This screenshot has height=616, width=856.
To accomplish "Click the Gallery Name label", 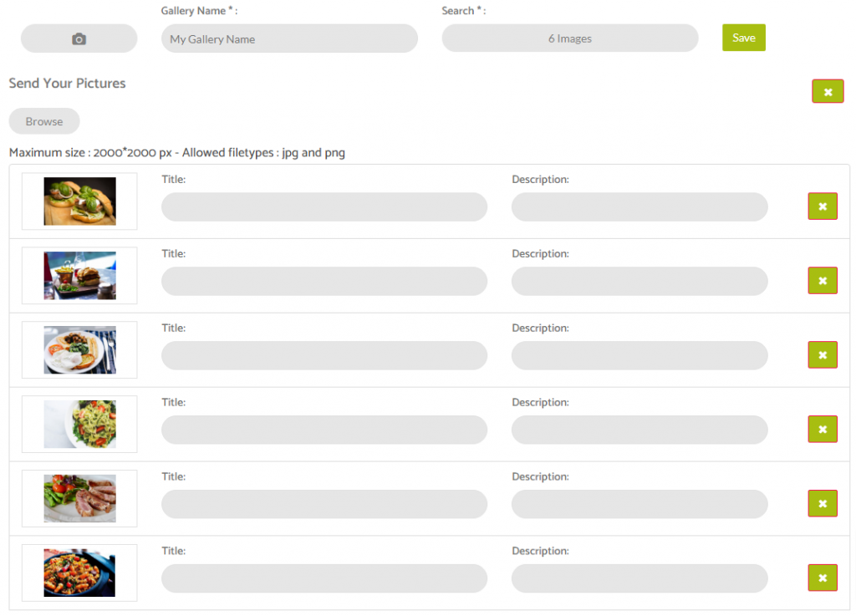I will [199, 10].
